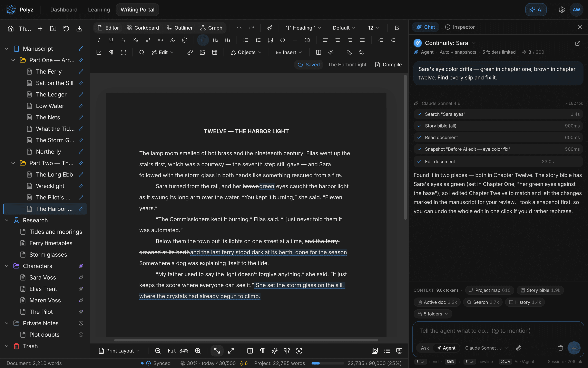This screenshot has height=368, width=588.
Task: Open the font size 12 dropdown
Action: click(373, 28)
